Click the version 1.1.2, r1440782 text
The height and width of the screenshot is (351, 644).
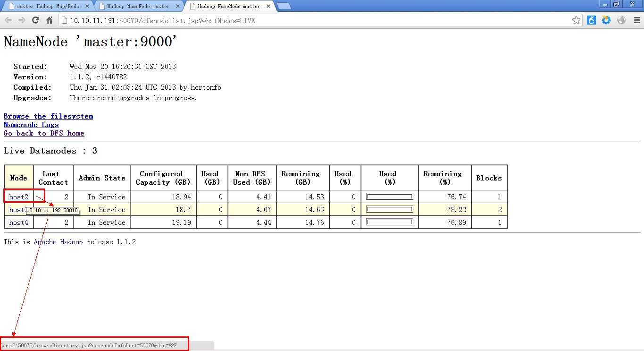(x=98, y=77)
